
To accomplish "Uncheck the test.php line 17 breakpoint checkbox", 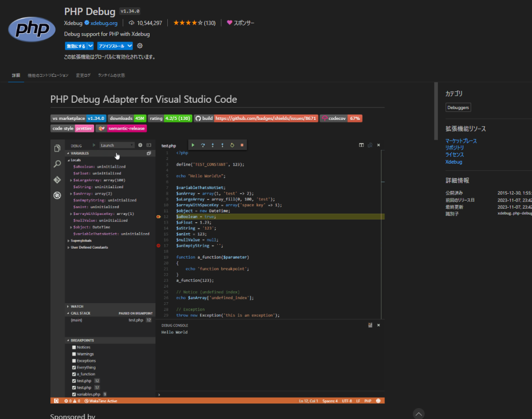I will [74, 387].
